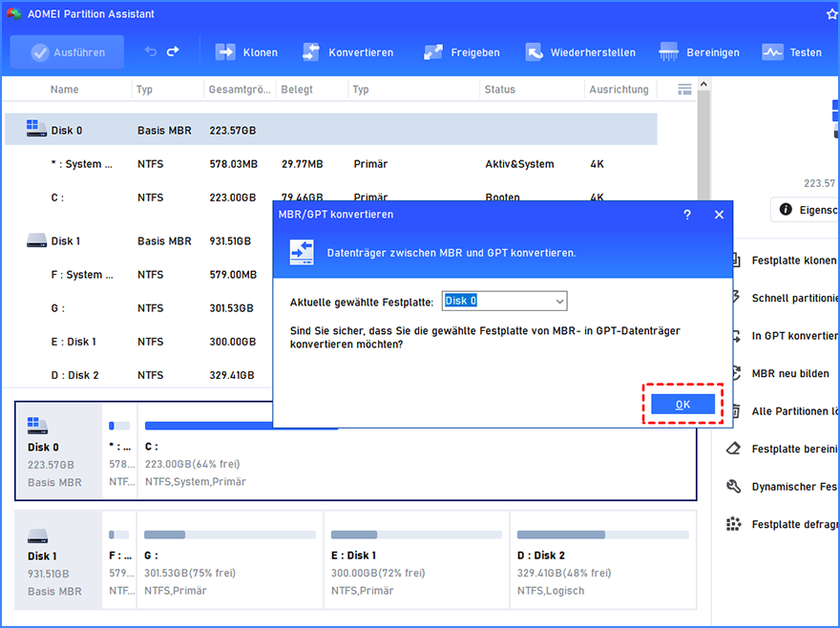This screenshot has height=628, width=840.
Task: Close the MBR/GPT konvertieren dialog
Action: point(719,215)
